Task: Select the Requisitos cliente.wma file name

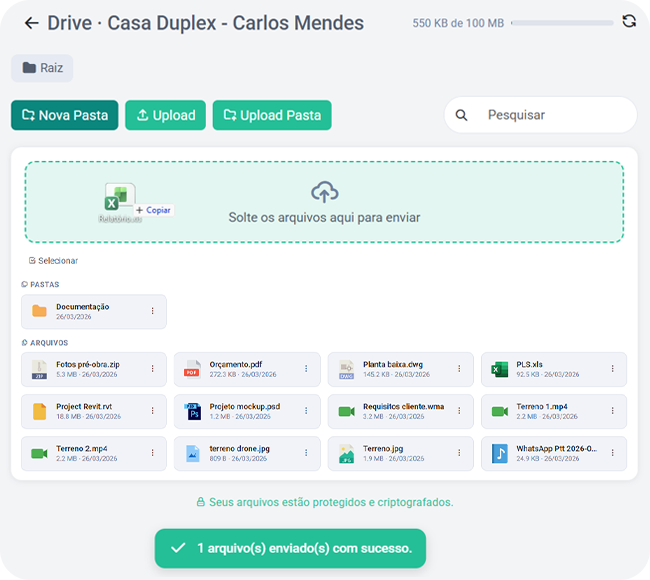Action: click(403, 406)
